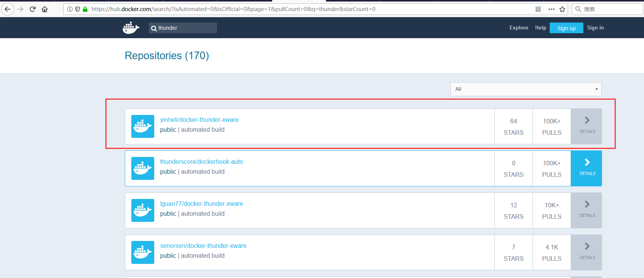Click the 10K+ PULLS count

[x=552, y=210]
